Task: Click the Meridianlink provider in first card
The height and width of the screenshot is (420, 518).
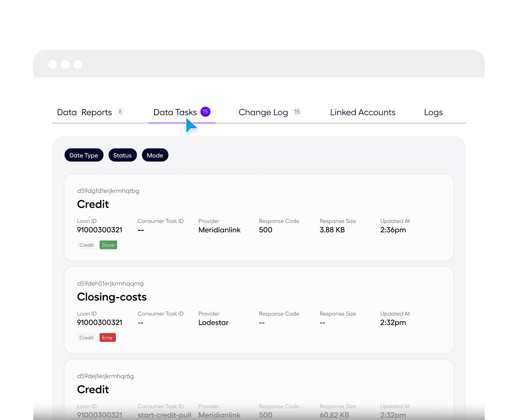Action: [219, 230]
